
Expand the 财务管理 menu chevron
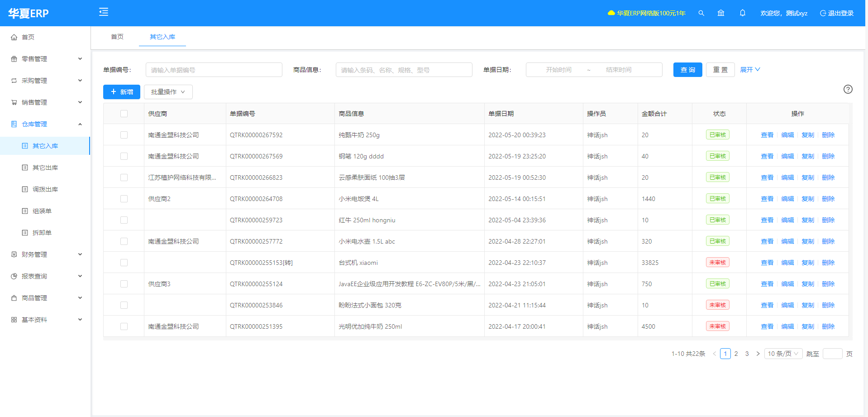80,254
